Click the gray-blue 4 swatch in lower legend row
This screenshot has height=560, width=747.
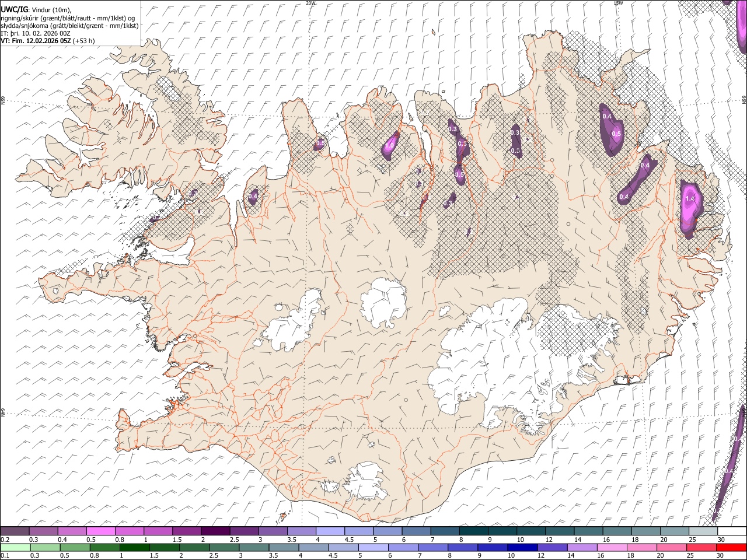(314, 547)
